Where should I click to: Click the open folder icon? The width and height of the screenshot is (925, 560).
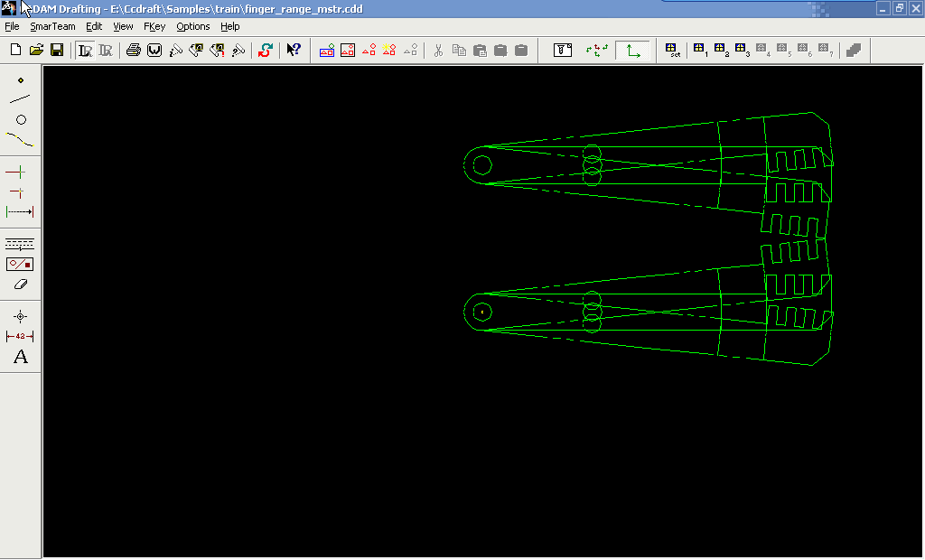click(36, 51)
